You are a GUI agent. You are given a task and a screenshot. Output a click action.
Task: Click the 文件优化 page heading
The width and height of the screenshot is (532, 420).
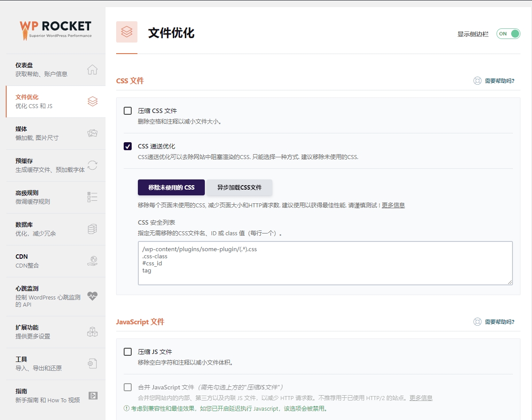tap(171, 33)
